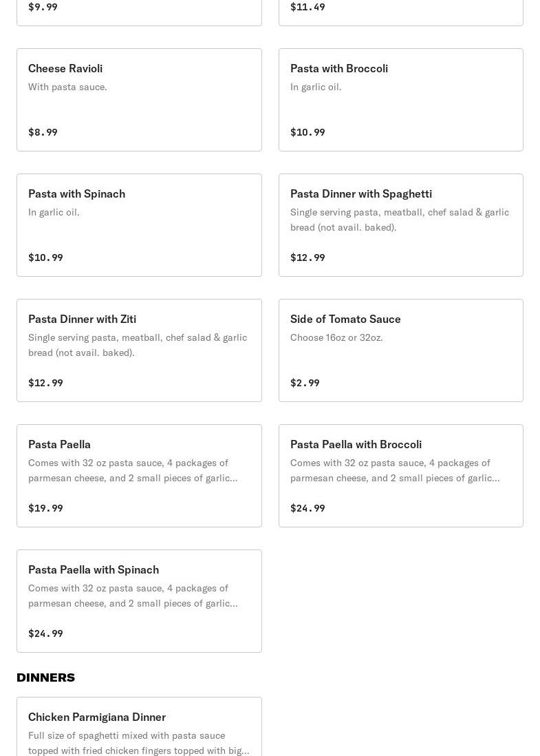
Task: Click the $2.99 tomato sauce price
Action: (305, 383)
